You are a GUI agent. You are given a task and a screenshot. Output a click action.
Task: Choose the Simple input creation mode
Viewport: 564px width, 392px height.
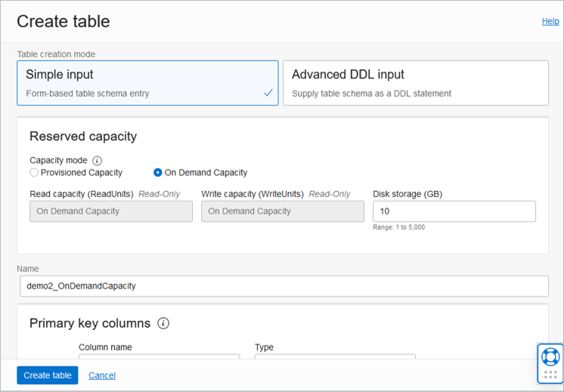[147, 83]
